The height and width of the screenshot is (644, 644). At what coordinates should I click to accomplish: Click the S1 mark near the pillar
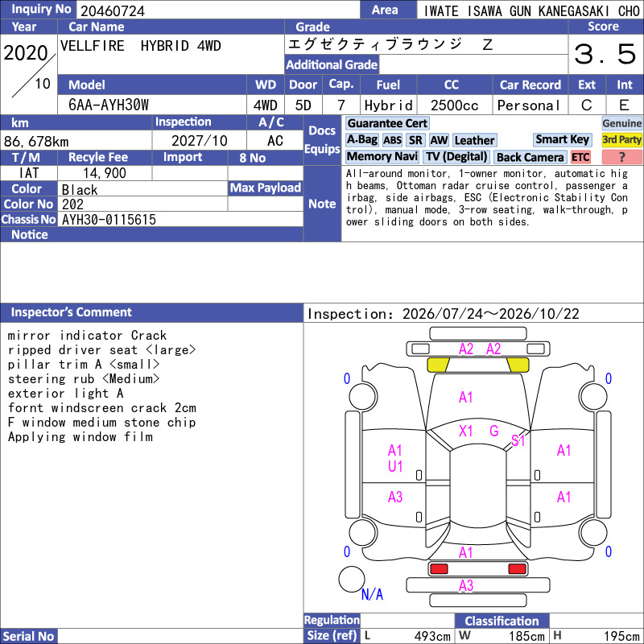pyautogui.click(x=518, y=440)
